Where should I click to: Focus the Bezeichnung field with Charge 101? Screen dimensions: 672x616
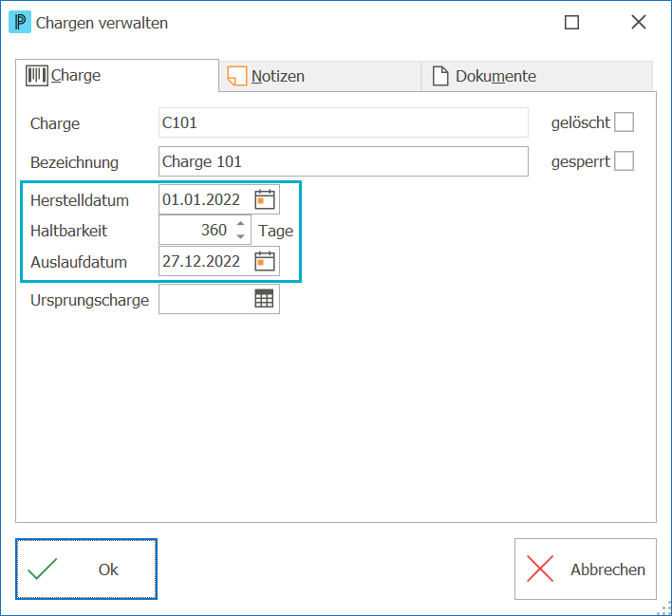coord(344,161)
